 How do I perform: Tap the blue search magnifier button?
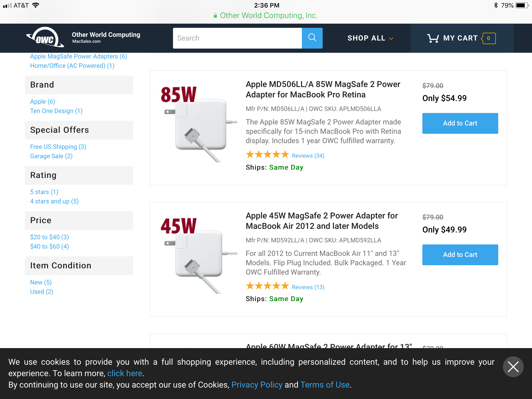pyautogui.click(x=312, y=38)
